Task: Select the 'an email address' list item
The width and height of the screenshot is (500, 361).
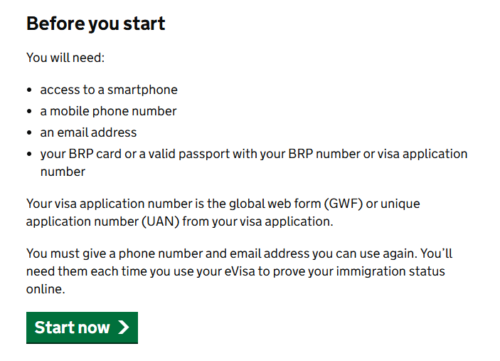Action: tap(88, 132)
